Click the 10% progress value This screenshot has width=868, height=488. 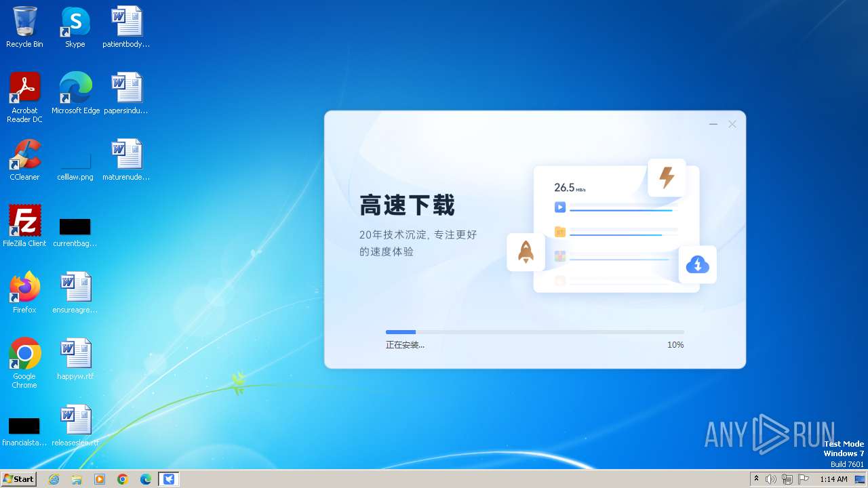tap(675, 345)
